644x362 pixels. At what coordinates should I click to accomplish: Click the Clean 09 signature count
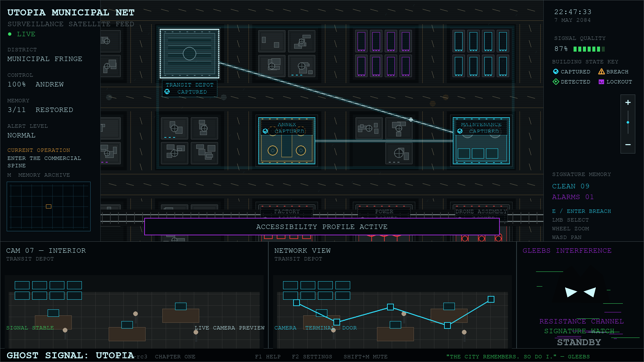(571, 186)
